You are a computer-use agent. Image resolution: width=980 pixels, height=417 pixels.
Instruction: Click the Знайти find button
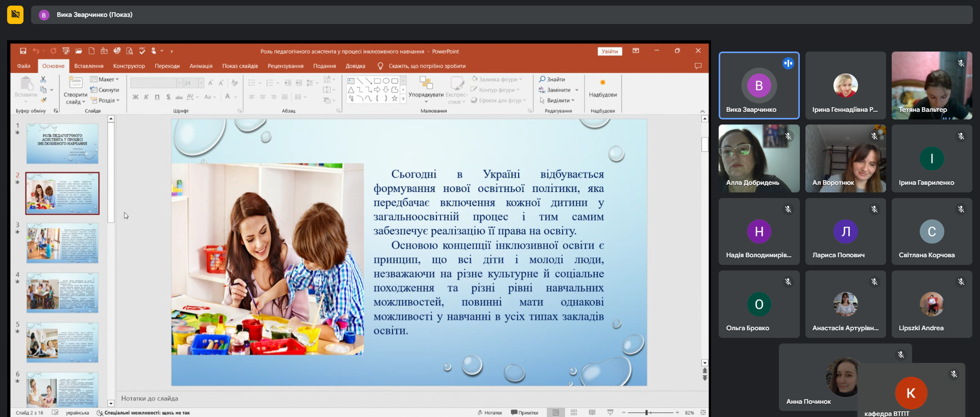(552, 79)
